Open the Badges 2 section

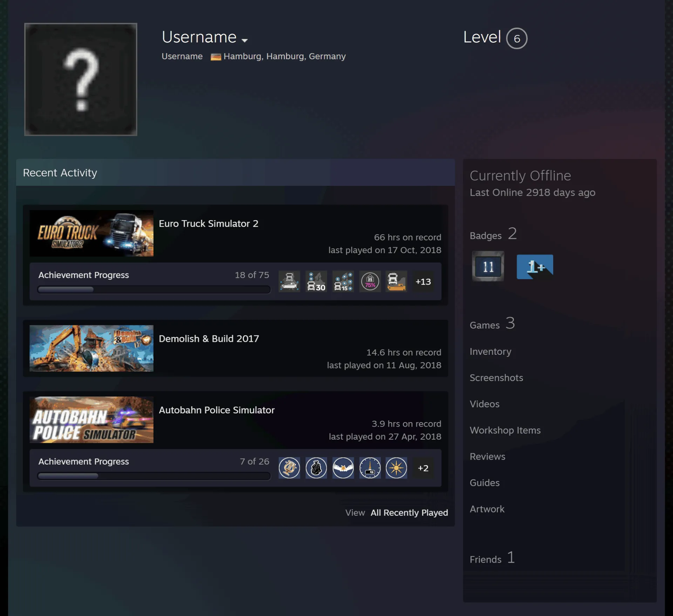493,234
